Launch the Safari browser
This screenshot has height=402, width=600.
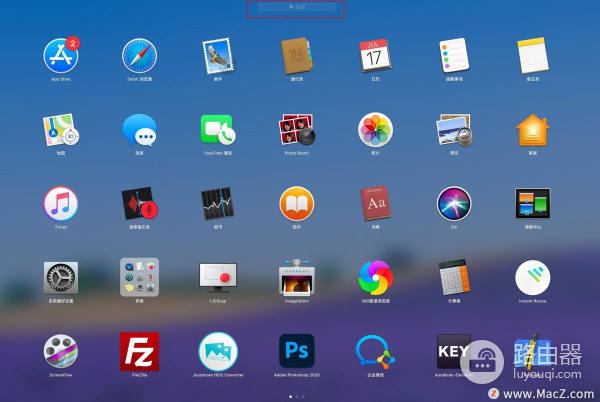coord(139,55)
